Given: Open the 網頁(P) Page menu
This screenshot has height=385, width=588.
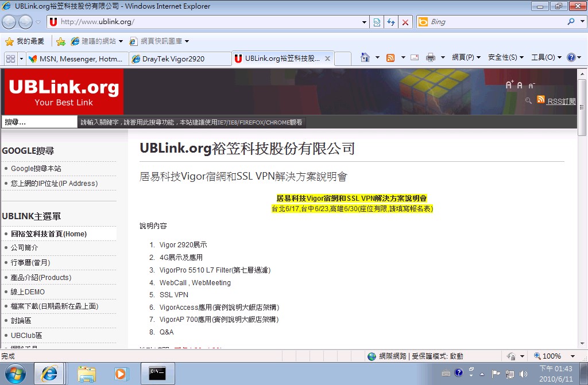Looking at the screenshot, I should (x=466, y=57).
